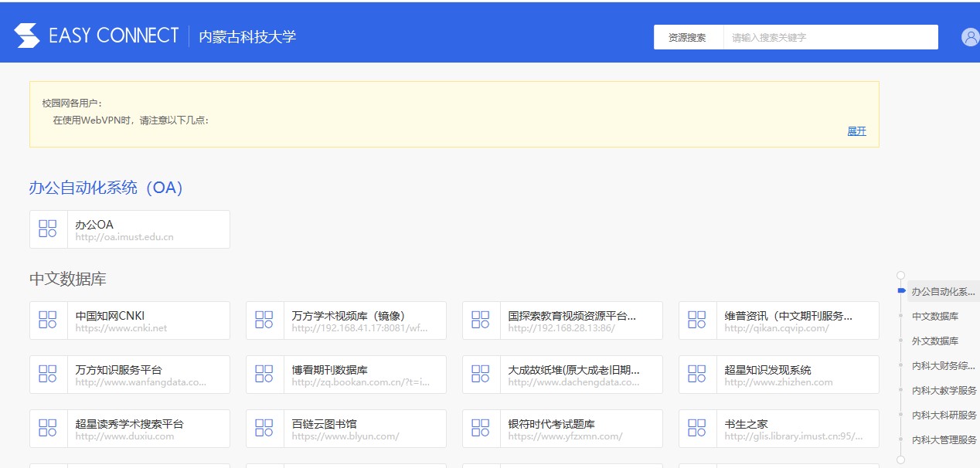Screen dimensions: 980x468
Task: Click the grid icon beside 百链云图书馆
Action: (264, 427)
